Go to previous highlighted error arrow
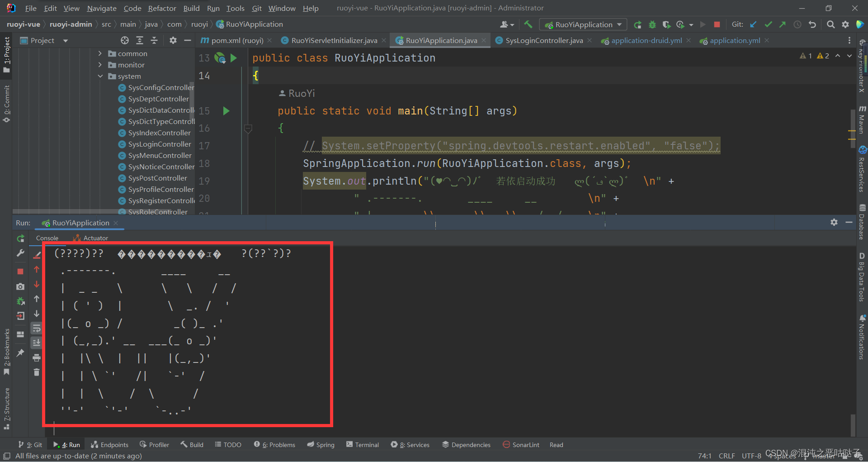 pyautogui.click(x=838, y=56)
